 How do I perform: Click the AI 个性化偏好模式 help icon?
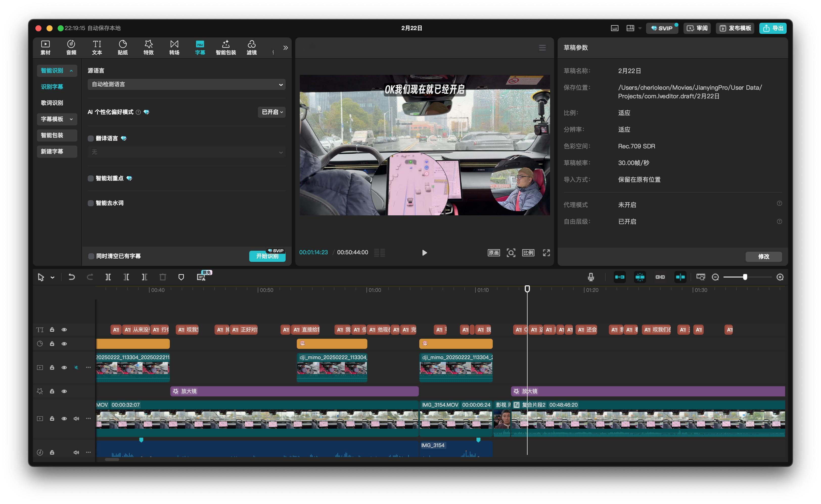(138, 112)
